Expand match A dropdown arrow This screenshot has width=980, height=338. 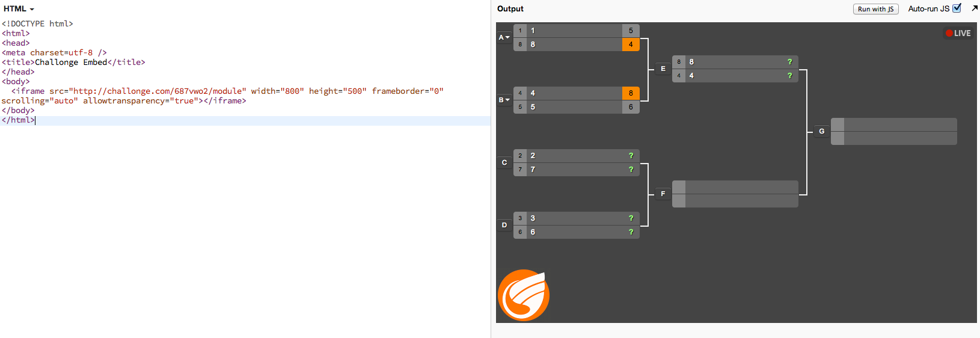pos(507,37)
